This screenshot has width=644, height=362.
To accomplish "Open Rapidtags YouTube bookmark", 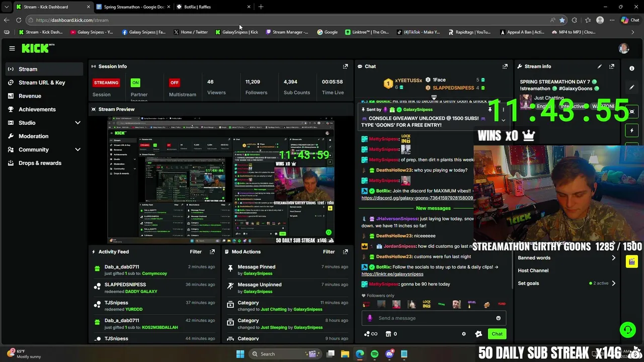I will pyautogui.click(x=469, y=32).
